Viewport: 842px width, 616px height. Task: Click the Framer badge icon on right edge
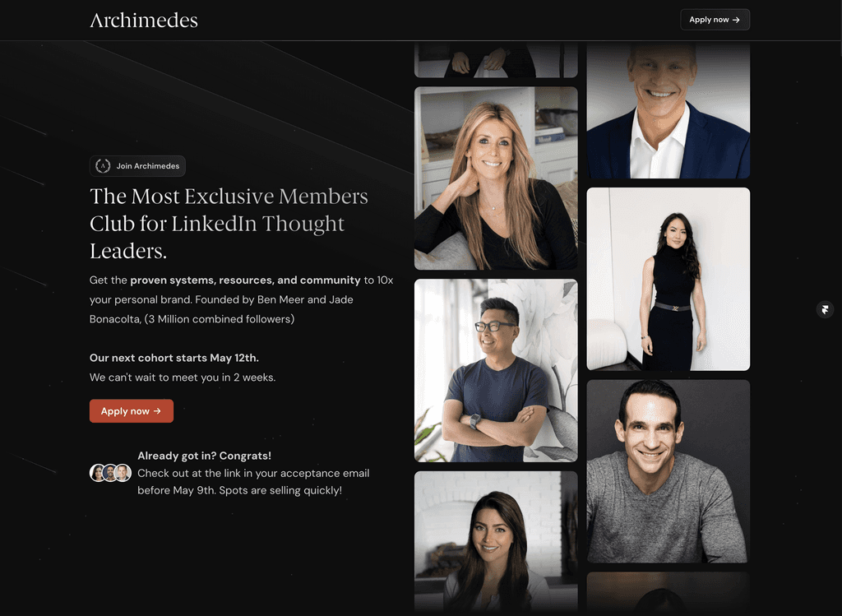click(x=825, y=309)
